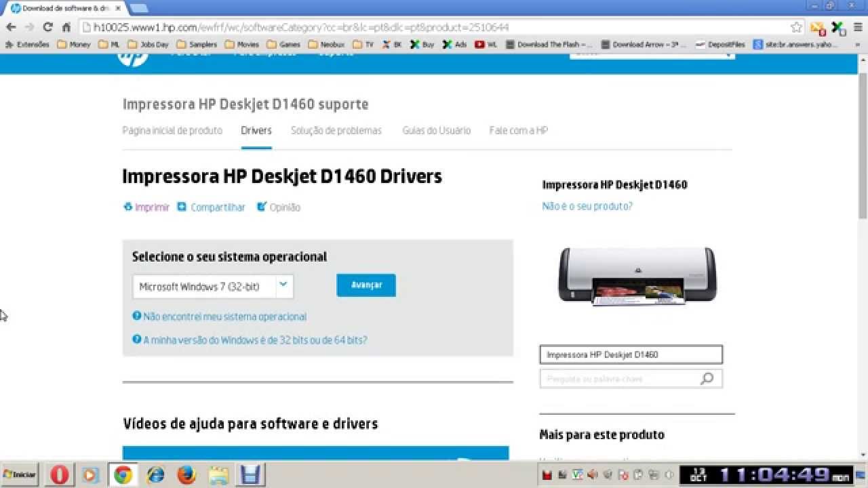Open the operating system dropdown
Viewport: 868px width, 488px height.
[x=213, y=286]
